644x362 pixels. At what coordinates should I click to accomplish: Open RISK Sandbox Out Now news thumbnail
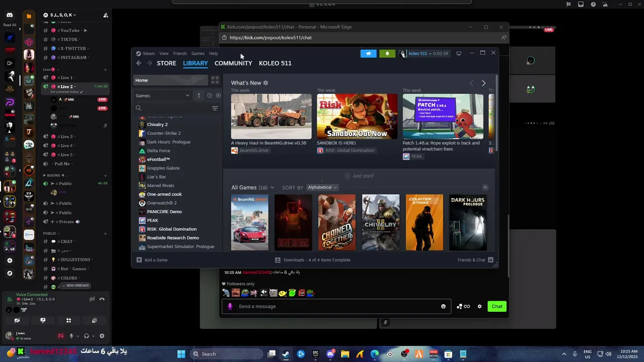(x=357, y=116)
